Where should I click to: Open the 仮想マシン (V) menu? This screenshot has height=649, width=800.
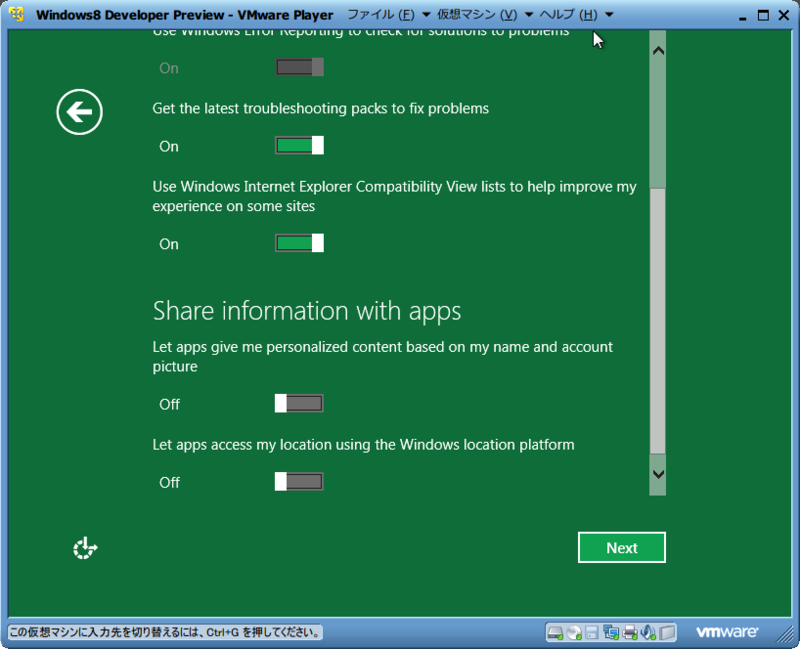tap(477, 15)
